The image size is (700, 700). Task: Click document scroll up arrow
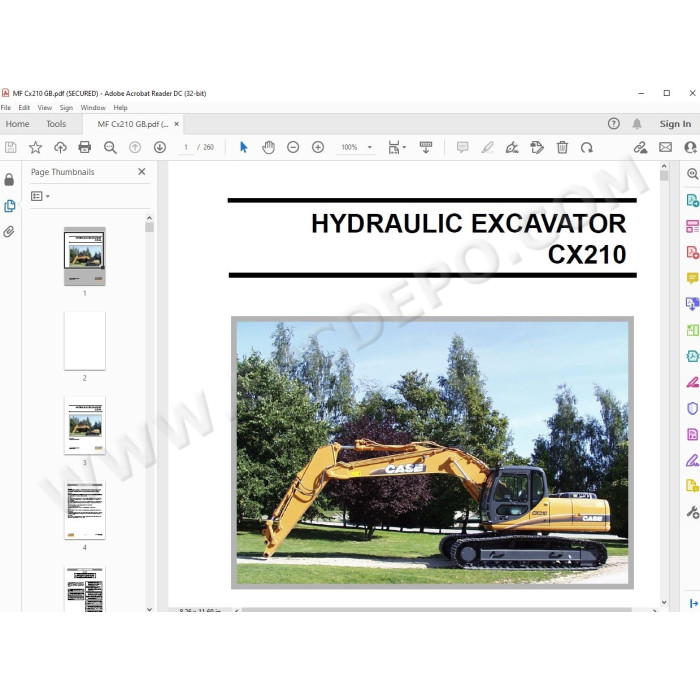pos(664,166)
